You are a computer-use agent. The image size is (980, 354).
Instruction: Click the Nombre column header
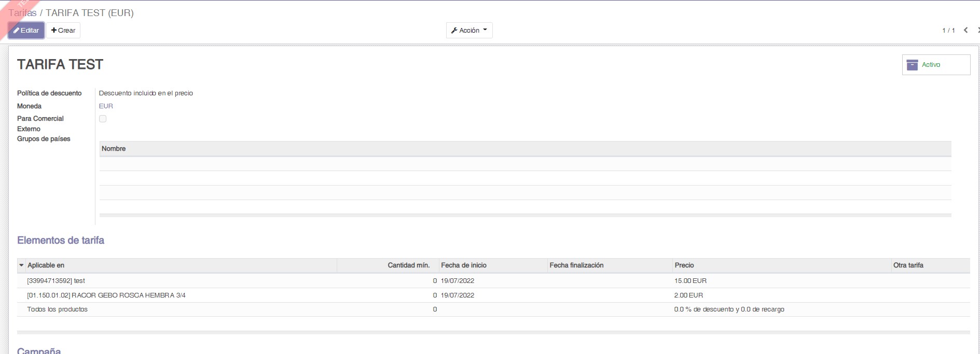tap(114, 149)
